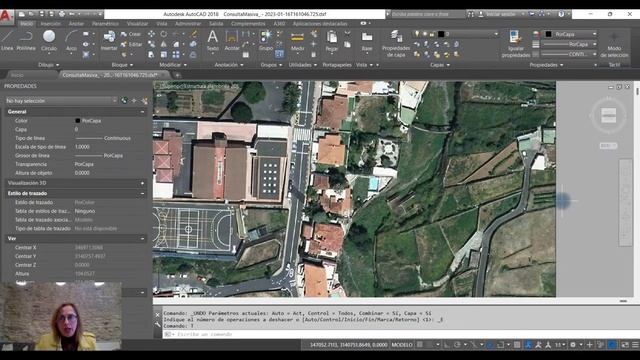Viewport: 640px width, 360px height.
Task: Open the Inicio ribbon tab
Action: click(27, 24)
